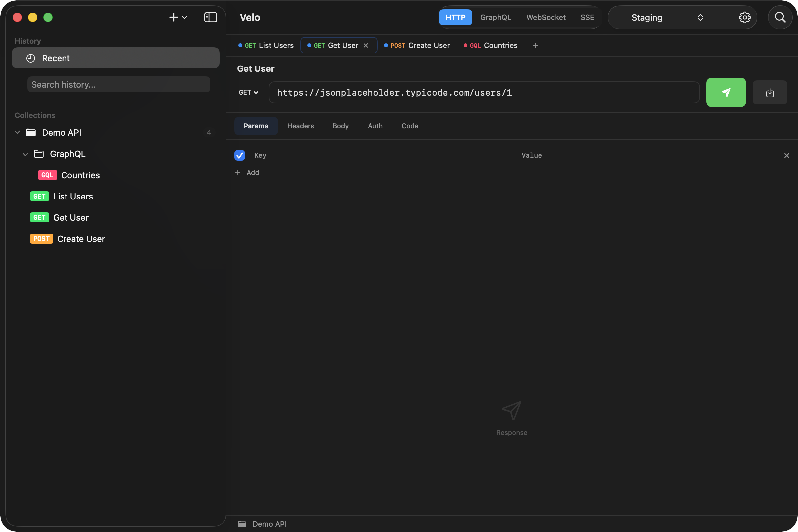Image resolution: width=798 pixels, height=532 pixels.
Task: Click Add to add a param
Action: (x=247, y=172)
